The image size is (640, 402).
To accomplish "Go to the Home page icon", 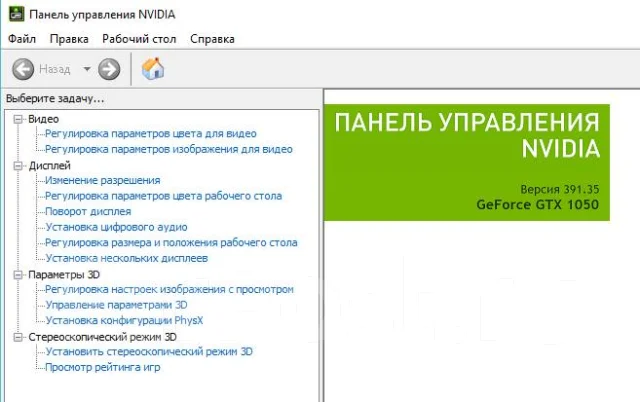I will [153, 68].
